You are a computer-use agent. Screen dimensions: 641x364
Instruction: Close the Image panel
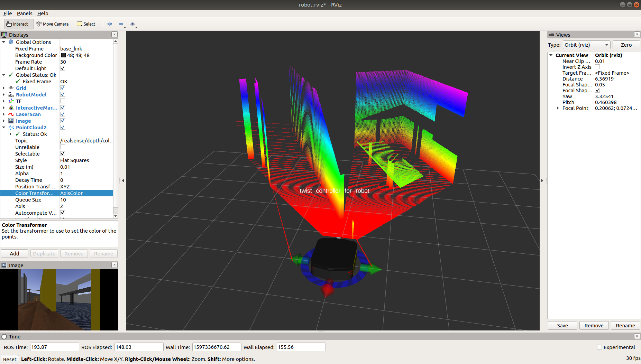tap(115, 265)
